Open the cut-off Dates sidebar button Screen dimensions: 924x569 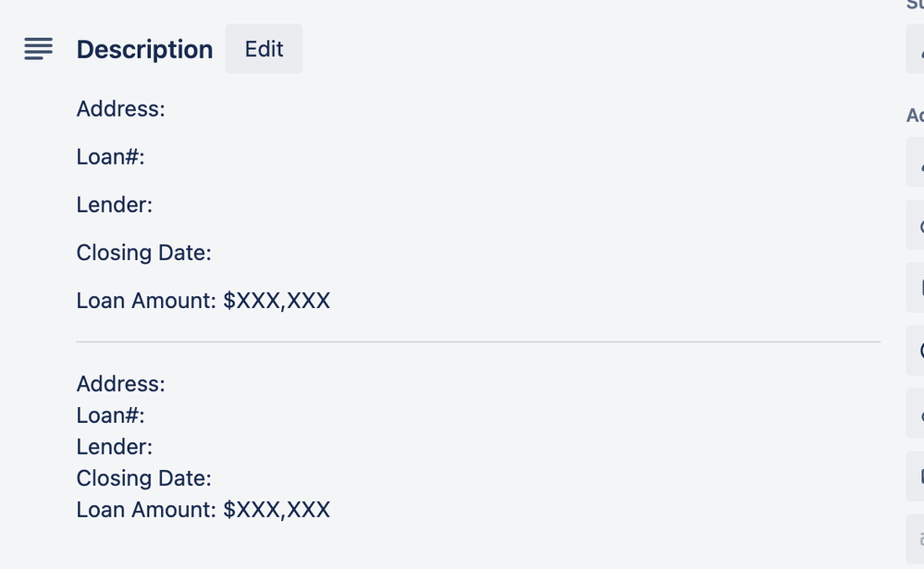[915, 351]
